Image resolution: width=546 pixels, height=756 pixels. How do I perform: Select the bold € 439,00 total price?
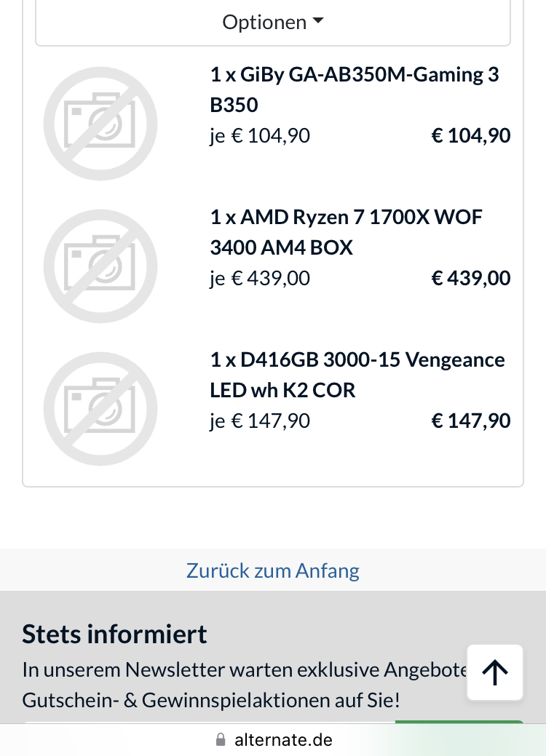(x=471, y=278)
